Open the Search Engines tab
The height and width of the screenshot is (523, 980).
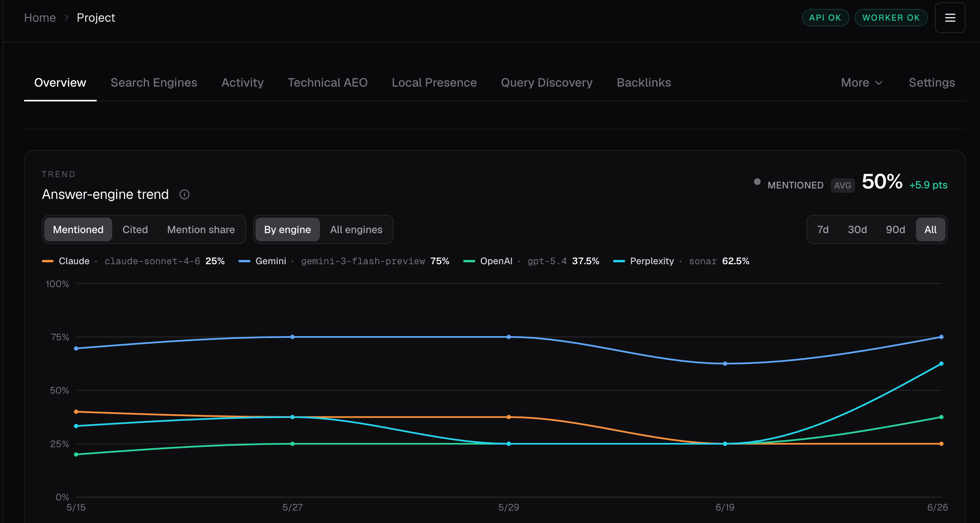[x=154, y=83]
